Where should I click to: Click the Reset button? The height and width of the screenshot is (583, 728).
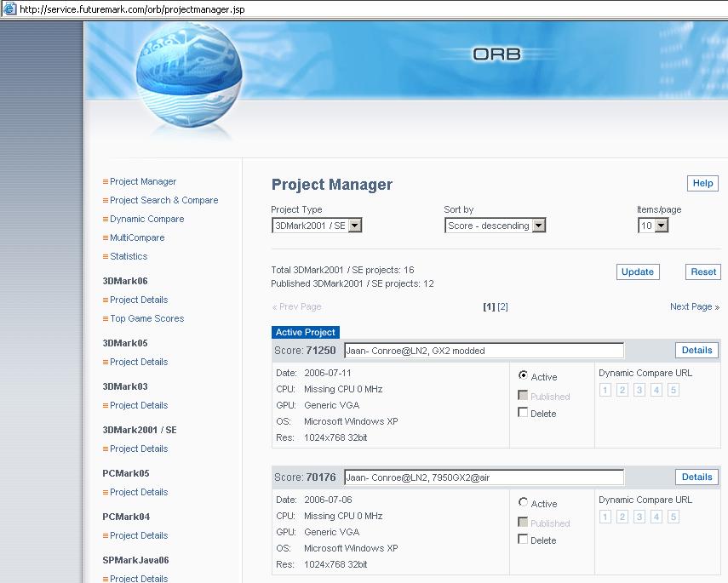pyautogui.click(x=703, y=272)
